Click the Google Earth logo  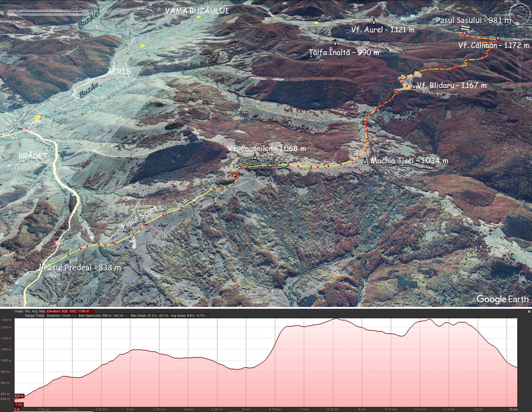(x=502, y=299)
